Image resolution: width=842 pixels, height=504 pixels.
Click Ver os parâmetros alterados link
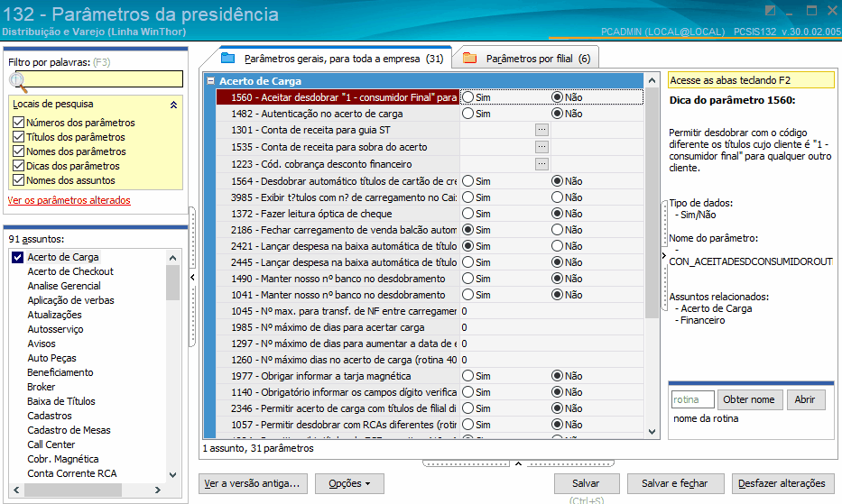click(69, 200)
